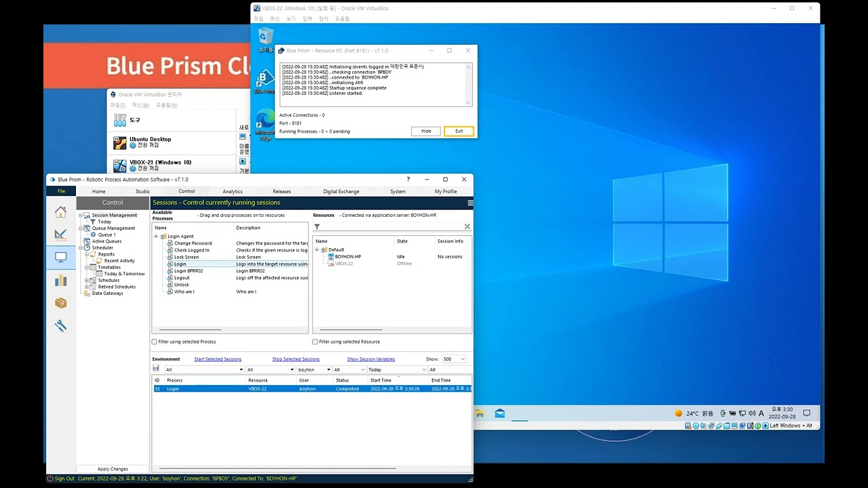868x488 pixels.
Task: Collapse the Login Agent process group
Action: pos(157,237)
